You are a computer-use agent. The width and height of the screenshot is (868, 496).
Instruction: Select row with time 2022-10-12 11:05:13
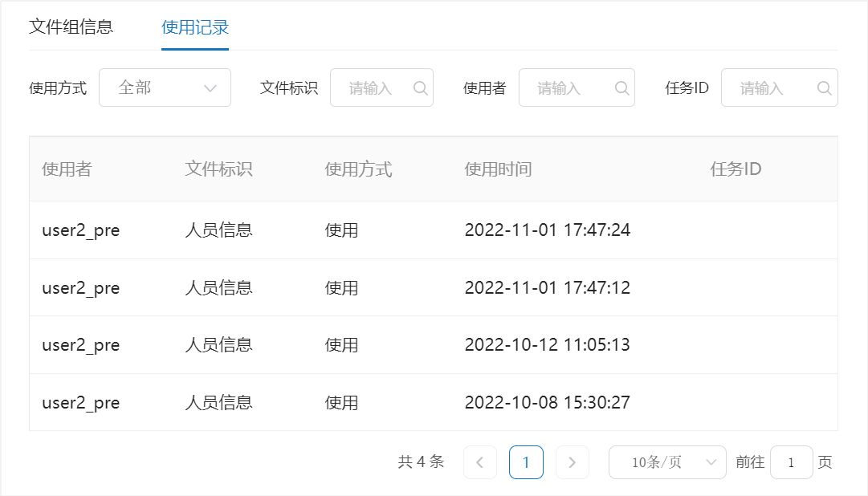coord(434,345)
